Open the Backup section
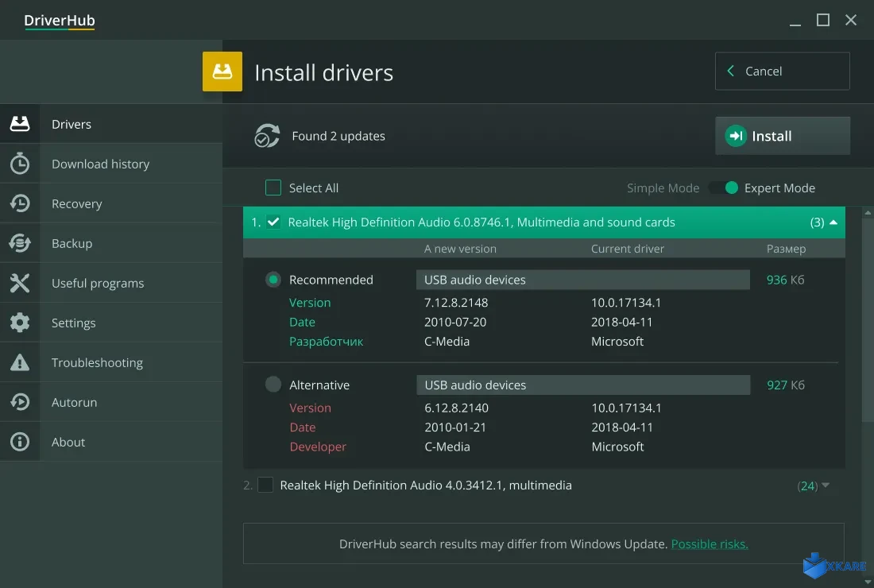Viewport: 874px width, 588px height. (111, 243)
